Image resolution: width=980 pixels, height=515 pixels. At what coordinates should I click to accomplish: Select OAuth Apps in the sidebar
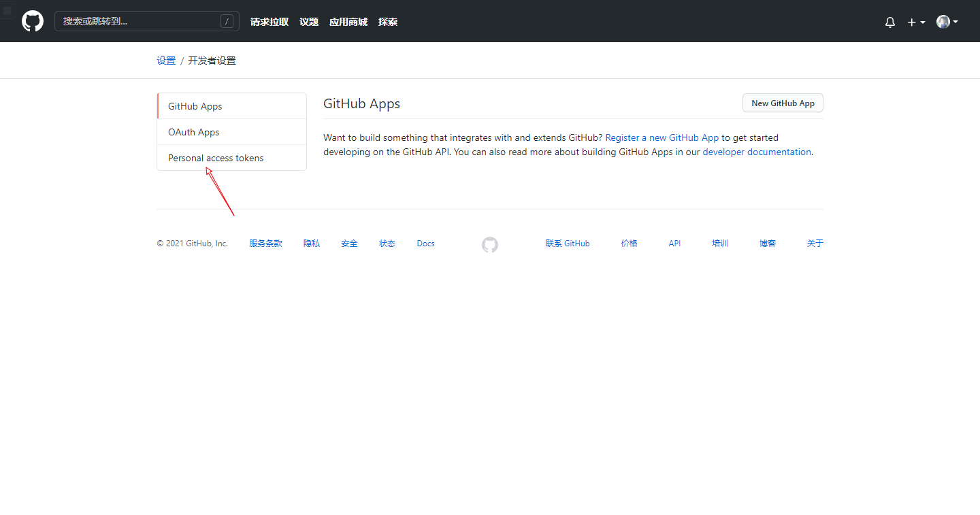(231, 132)
